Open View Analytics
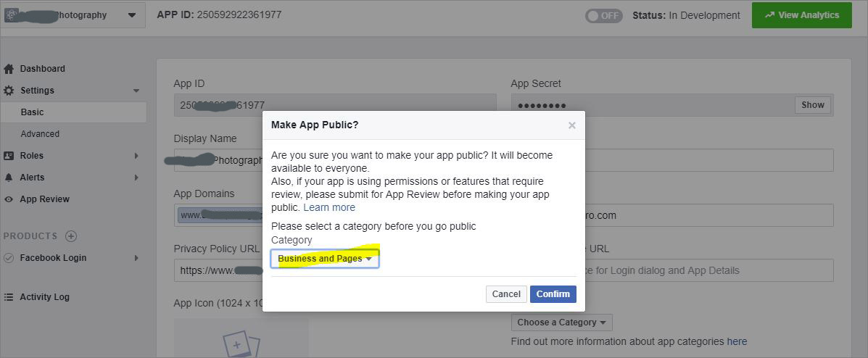Screen dimensions: 868x358 click(x=801, y=15)
